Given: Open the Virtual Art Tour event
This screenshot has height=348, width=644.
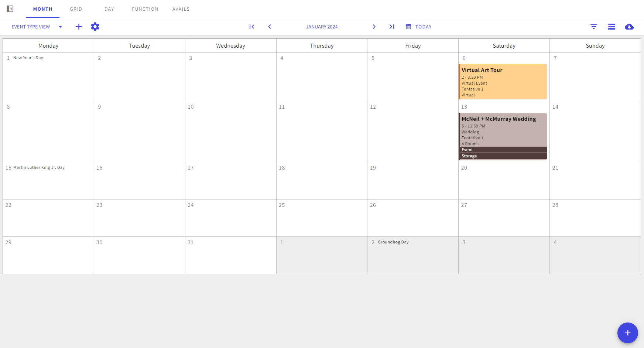Looking at the screenshot, I should tap(503, 82).
